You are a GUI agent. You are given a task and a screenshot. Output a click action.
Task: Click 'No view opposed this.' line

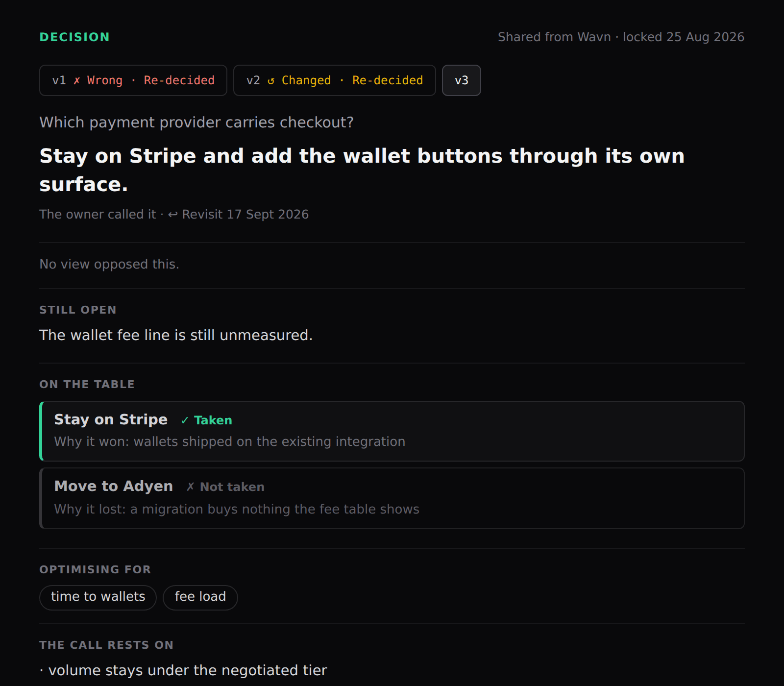click(109, 265)
